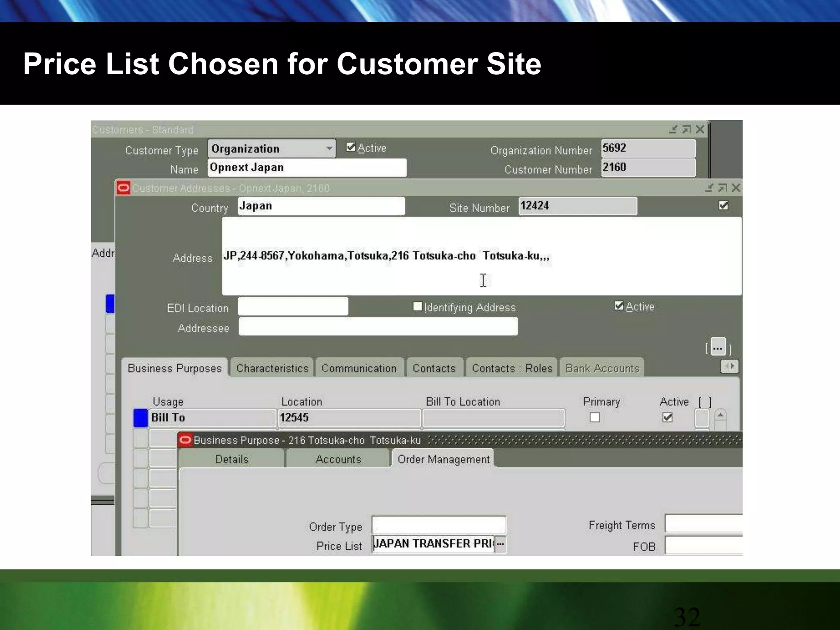
Task: Click the Price List field JAPAN TRANSFER
Action: click(x=433, y=544)
